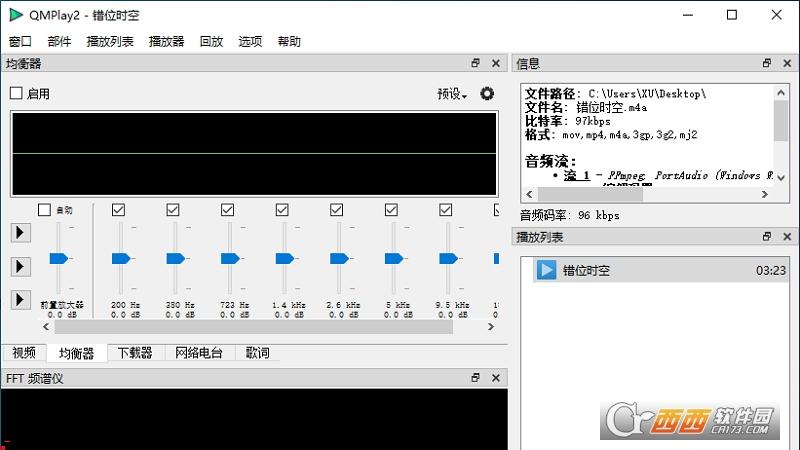This screenshot has height=450, width=800.
Task: Close the equalizer dock panel
Action: click(496, 63)
